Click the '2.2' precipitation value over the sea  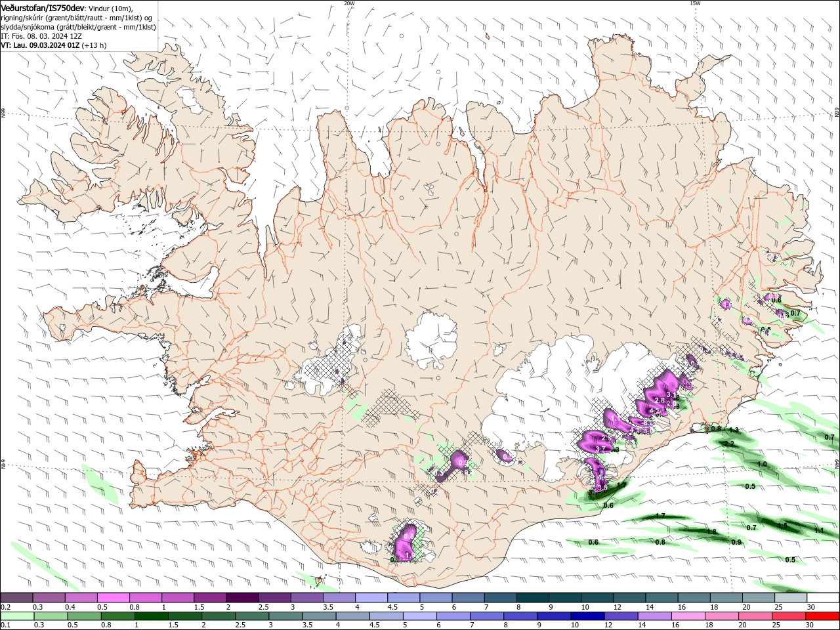click(x=729, y=444)
